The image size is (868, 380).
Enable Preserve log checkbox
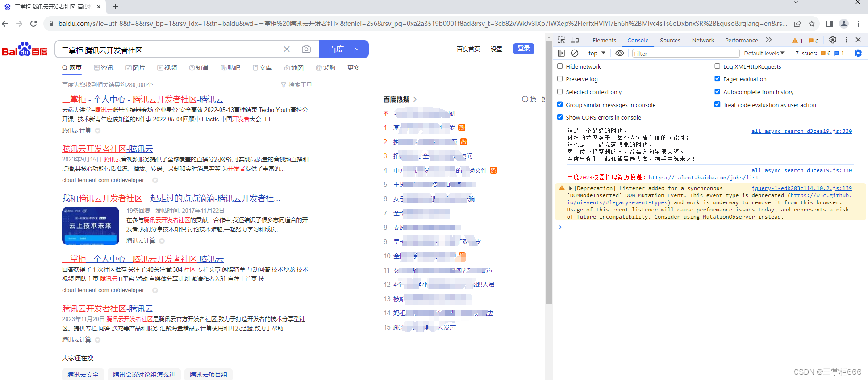[x=560, y=78]
